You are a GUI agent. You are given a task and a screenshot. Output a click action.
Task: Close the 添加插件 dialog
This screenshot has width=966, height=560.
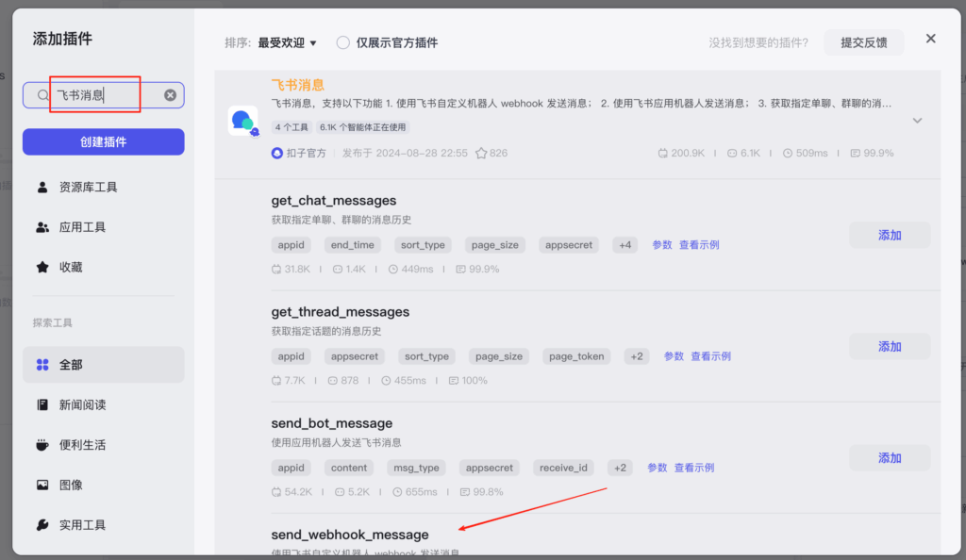click(x=931, y=39)
